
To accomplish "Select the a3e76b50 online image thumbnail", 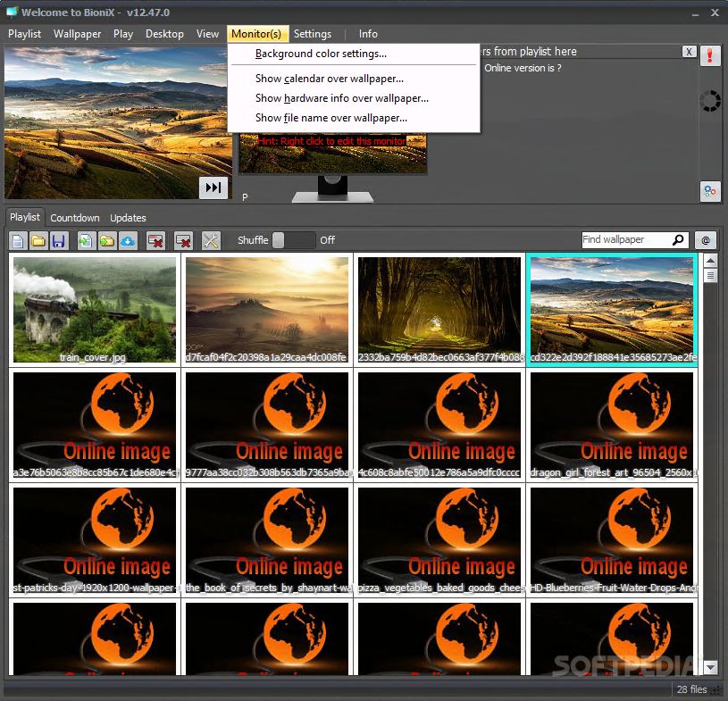I will point(95,425).
